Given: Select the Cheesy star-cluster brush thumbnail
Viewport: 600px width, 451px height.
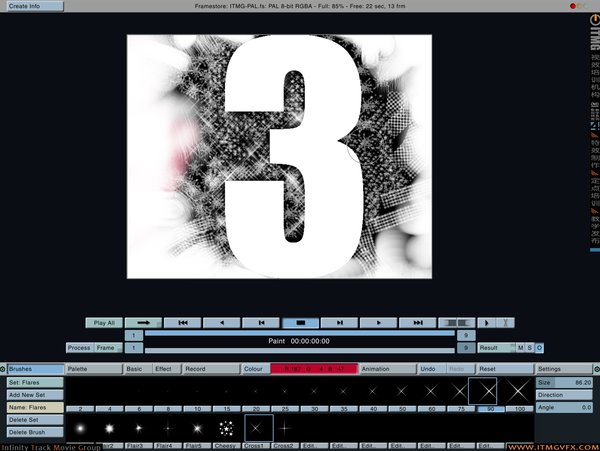Looking at the screenshot, I should (227, 428).
